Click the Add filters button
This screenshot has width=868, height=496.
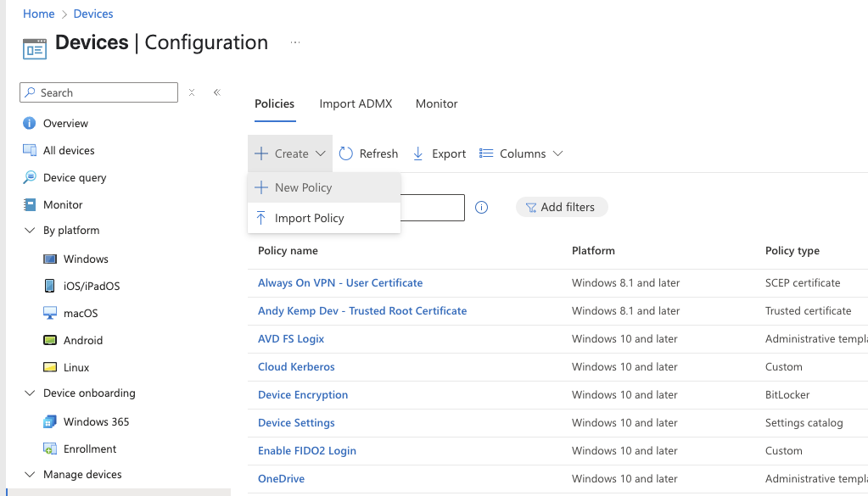pyautogui.click(x=562, y=208)
